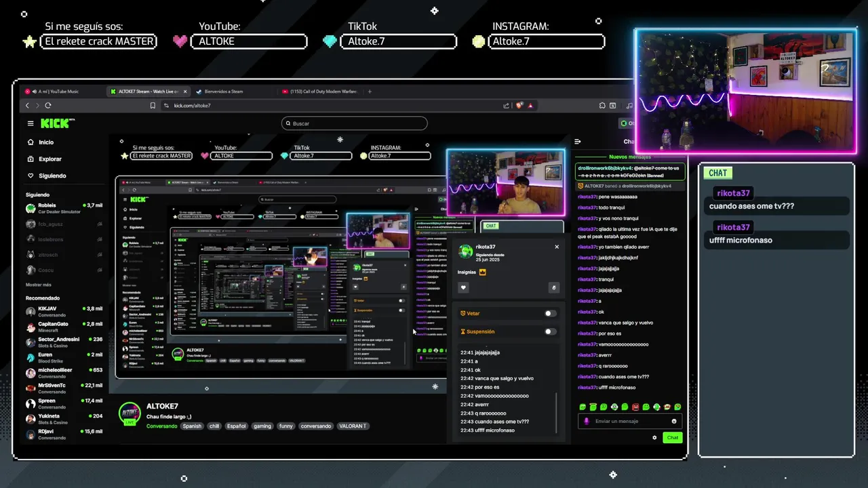868x488 pixels.
Task: Click rikota37 in 'uffff microfonaso' message
Action: pyautogui.click(x=587, y=388)
